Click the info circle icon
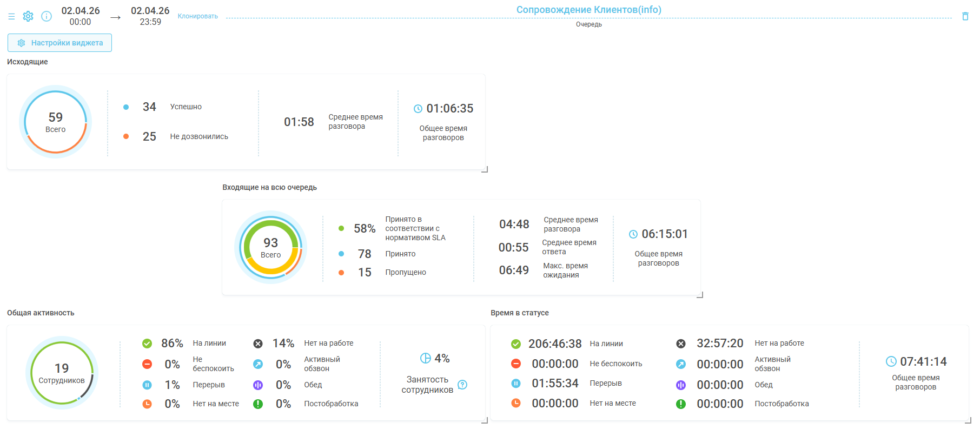Screen dimensions: 980x429 point(47,16)
